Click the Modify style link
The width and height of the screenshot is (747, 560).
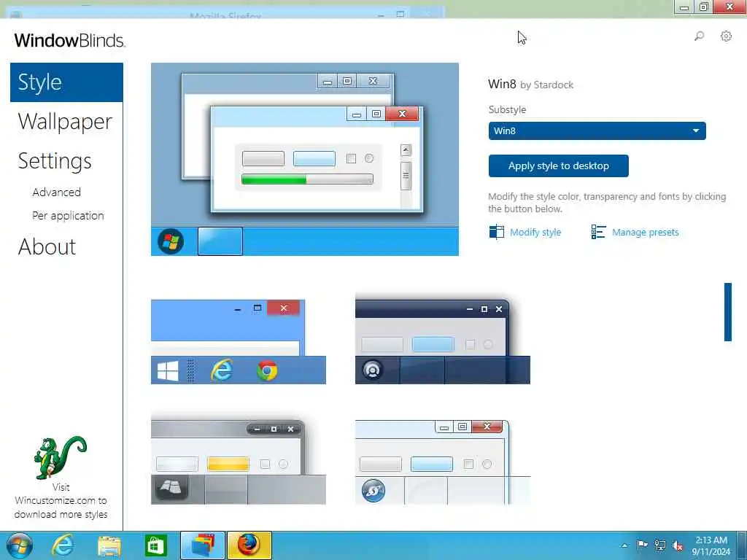pos(535,233)
